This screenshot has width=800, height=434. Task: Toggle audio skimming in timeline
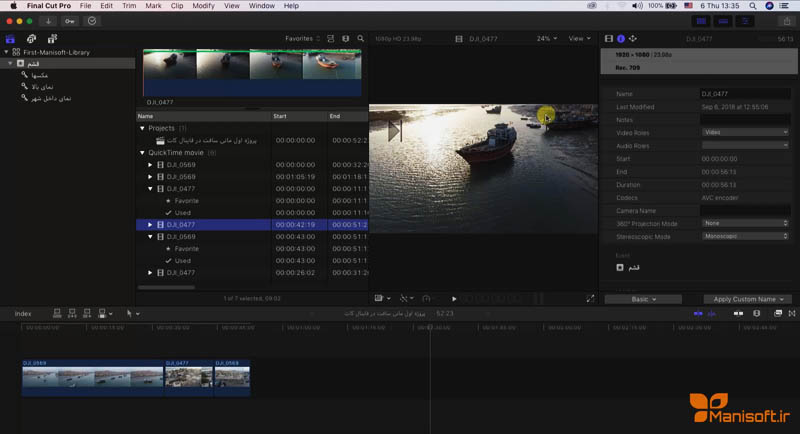711,313
